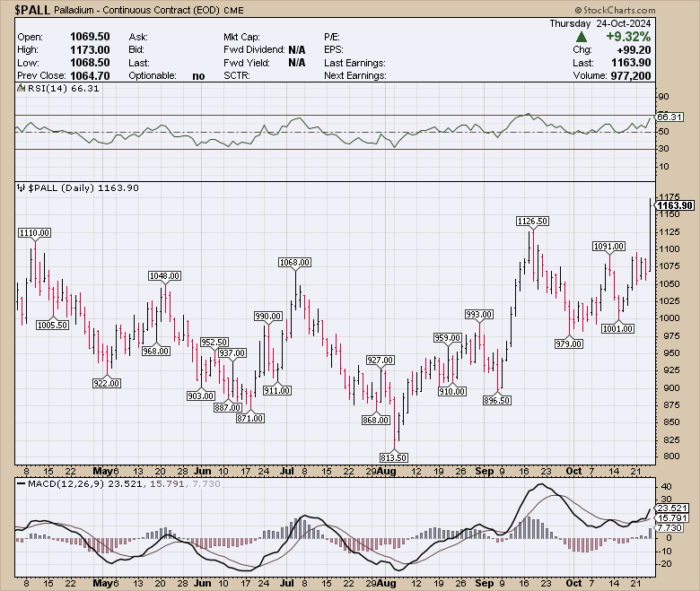Click the 800 price axis tick label

click(671, 456)
